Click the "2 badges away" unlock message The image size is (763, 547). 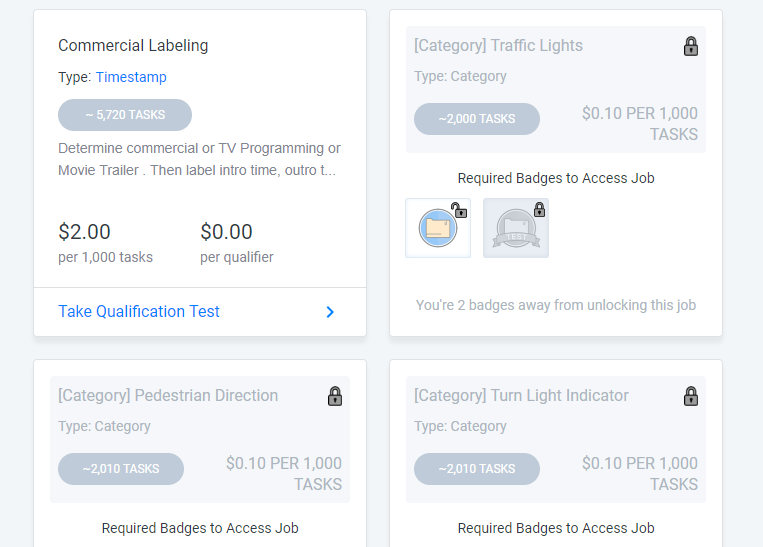(x=555, y=305)
